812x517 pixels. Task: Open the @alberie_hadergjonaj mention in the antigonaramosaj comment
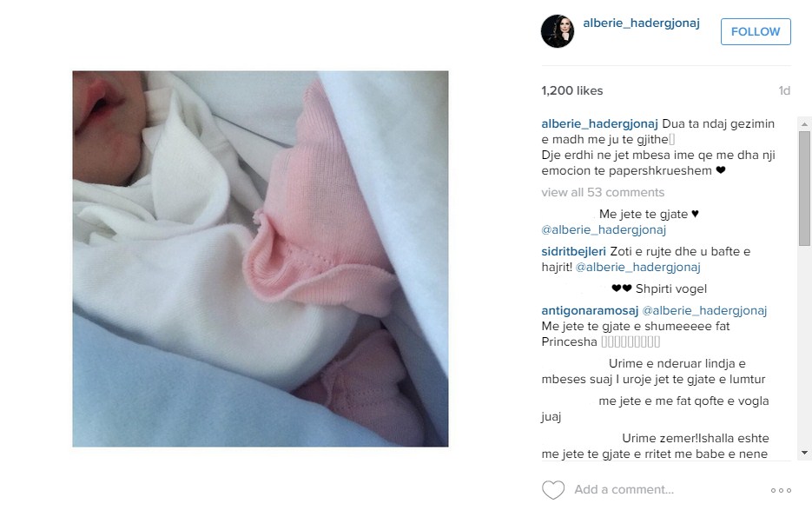[704, 310]
